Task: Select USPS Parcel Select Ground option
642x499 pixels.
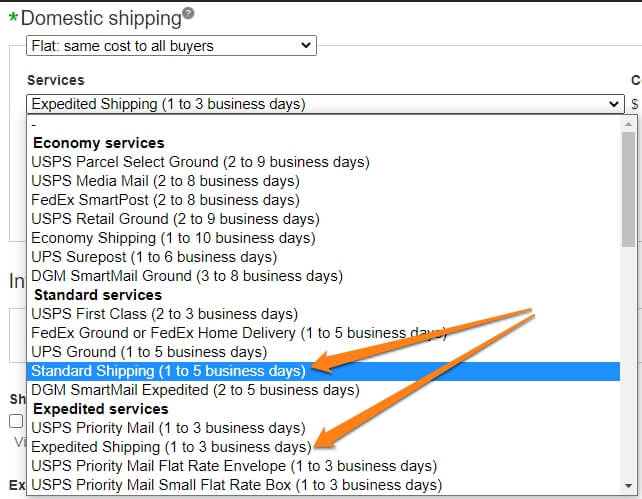Action: click(x=323, y=162)
